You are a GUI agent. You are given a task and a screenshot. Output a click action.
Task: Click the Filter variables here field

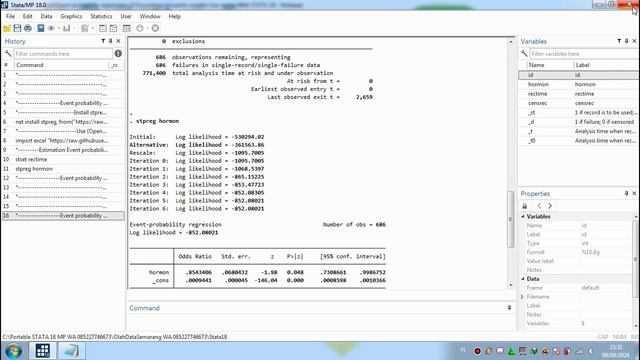pyautogui.click(x=584, y=53)
